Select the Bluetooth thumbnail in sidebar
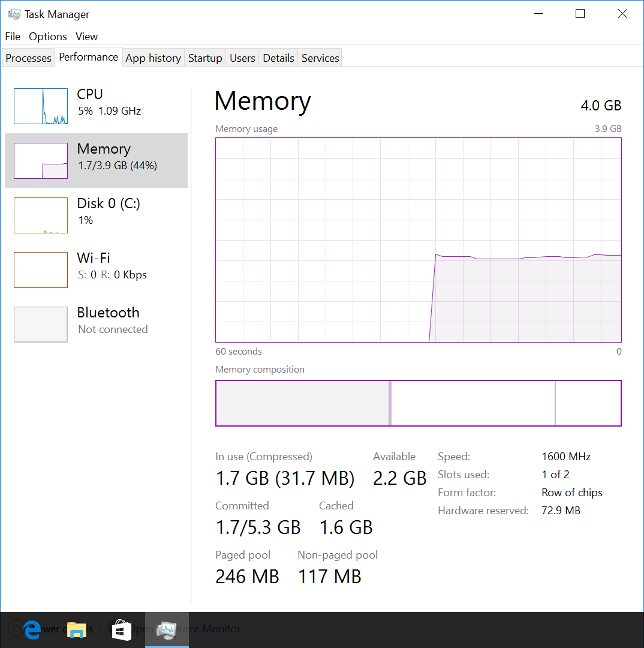644x648 pixels. point(41,325)
